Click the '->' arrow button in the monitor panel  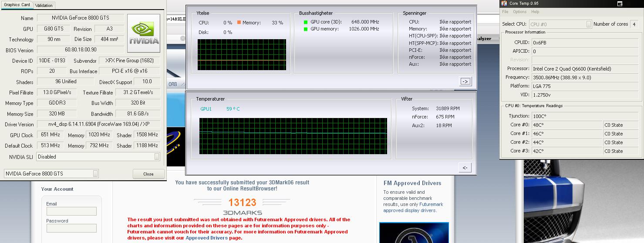click(465, 81)
